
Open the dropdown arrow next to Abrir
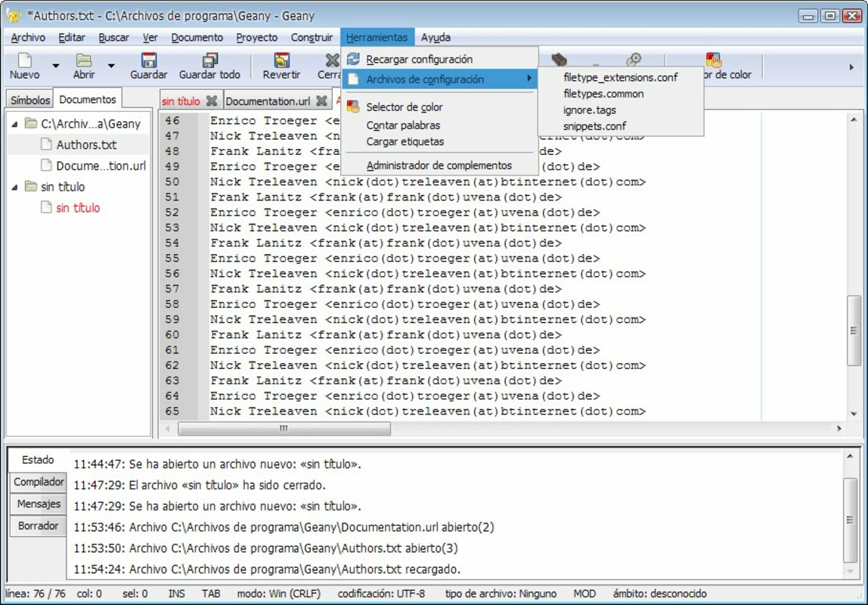(111, 66)
